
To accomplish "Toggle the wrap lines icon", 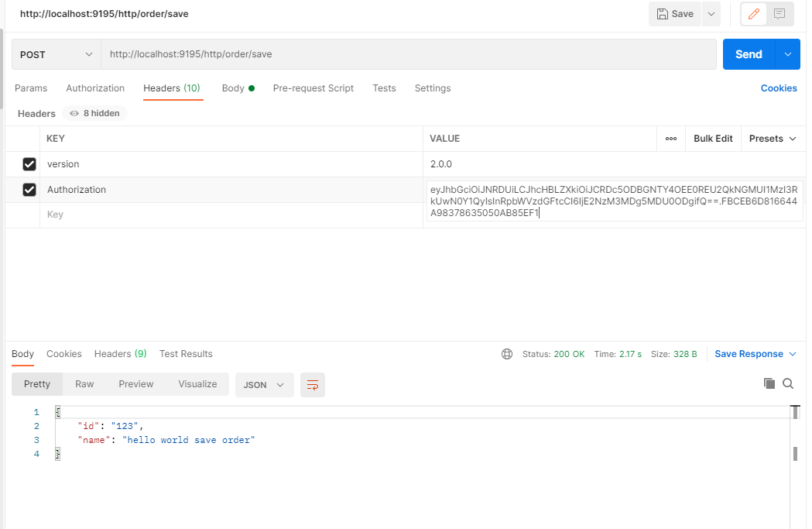I will point(313,384).
